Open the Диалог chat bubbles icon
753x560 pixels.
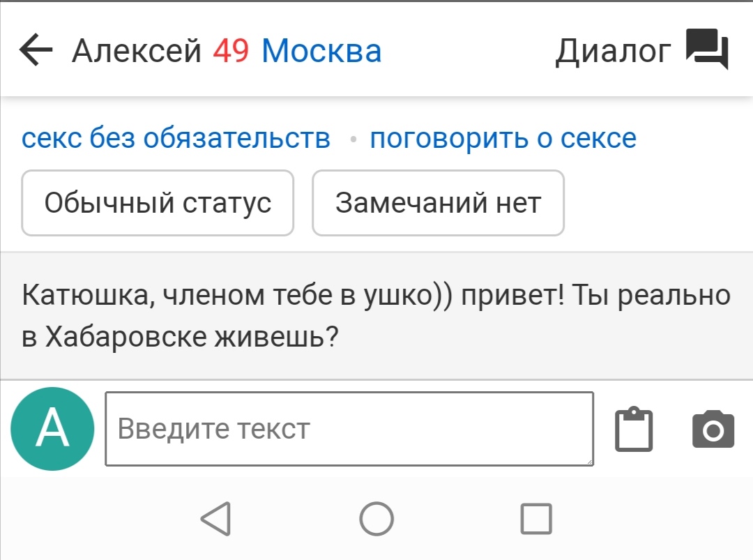coord(707,49)
